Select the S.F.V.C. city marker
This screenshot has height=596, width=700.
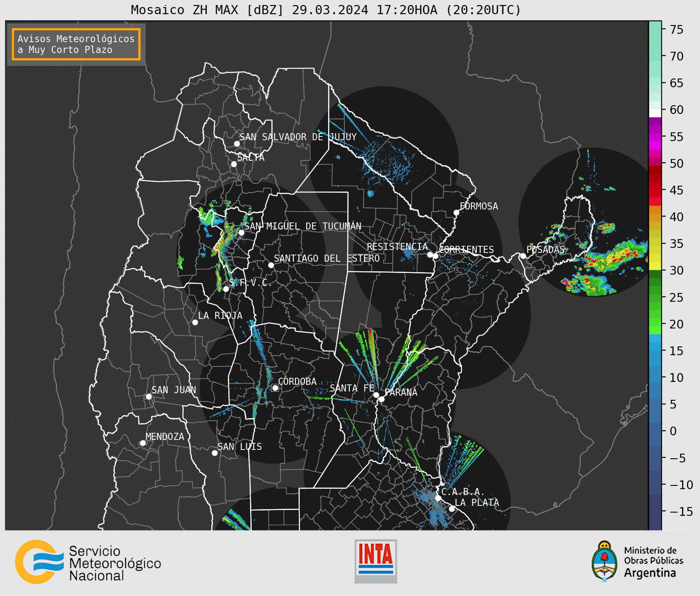226,289
